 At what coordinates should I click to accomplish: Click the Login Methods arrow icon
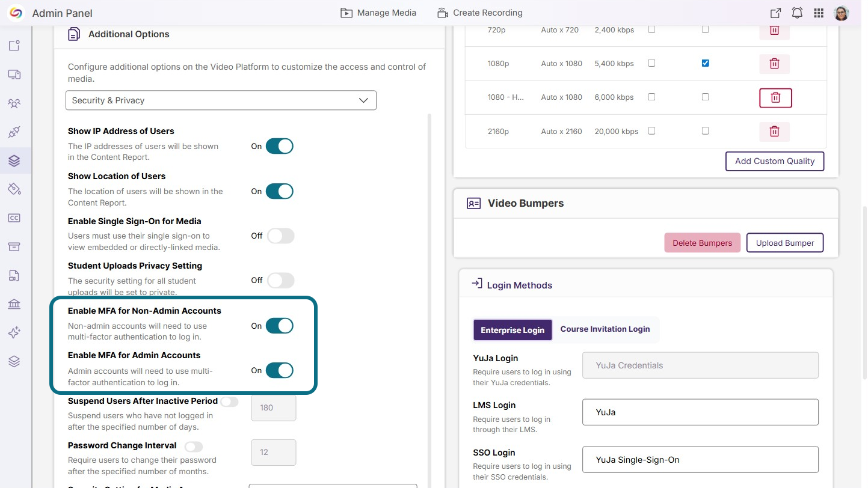pyautogui.click(x=477, y=284)
